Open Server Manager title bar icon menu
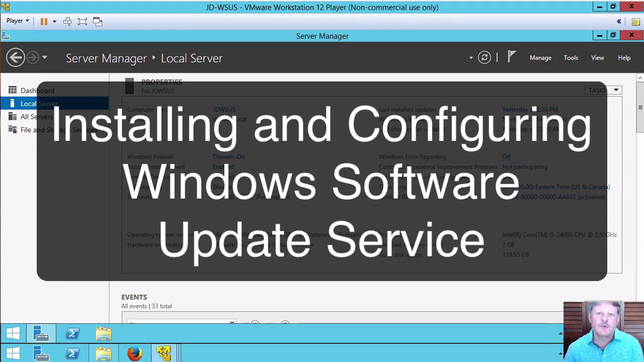 coord(5,36)
